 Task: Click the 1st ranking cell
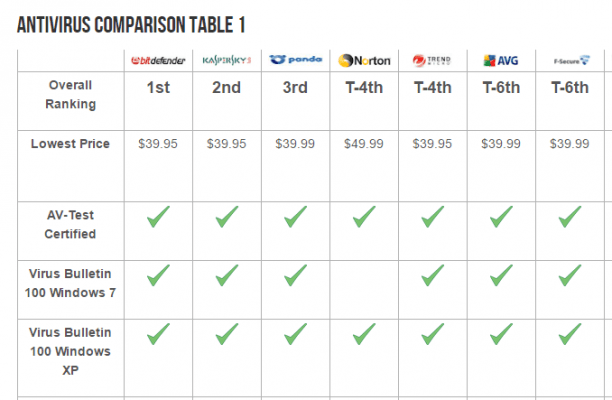(158, 88)
